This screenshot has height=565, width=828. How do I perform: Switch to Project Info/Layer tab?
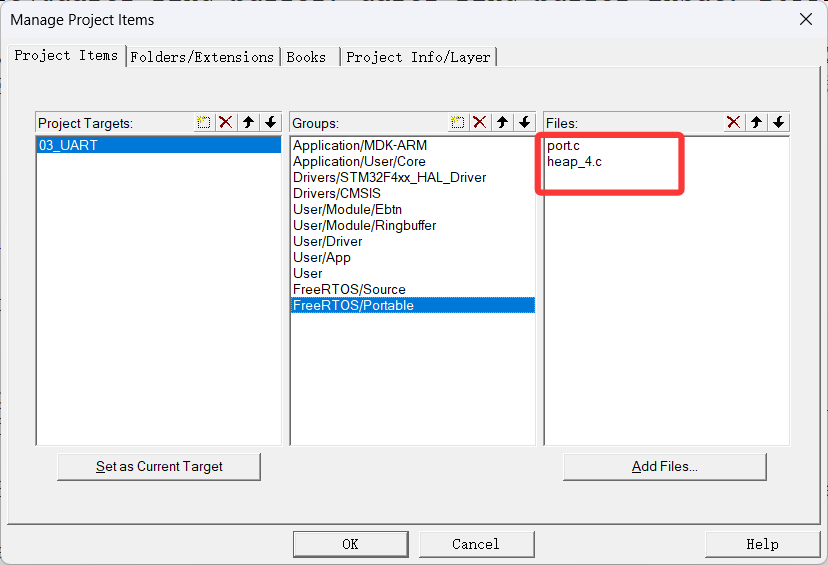coord(419,57)
